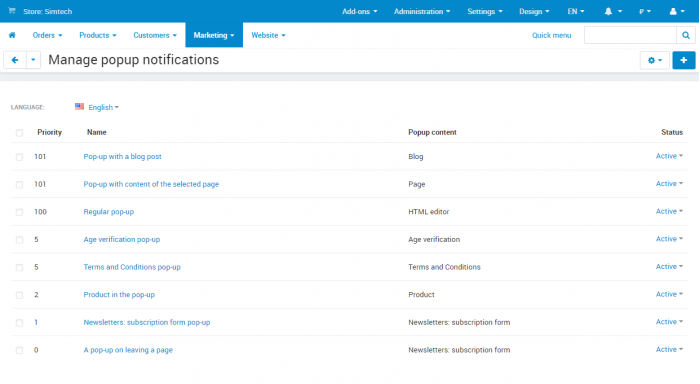This screenshot has height=384, width=700.
Task: Open 'Terms and Conditions pop-up' link
Action: coord(132,267)
